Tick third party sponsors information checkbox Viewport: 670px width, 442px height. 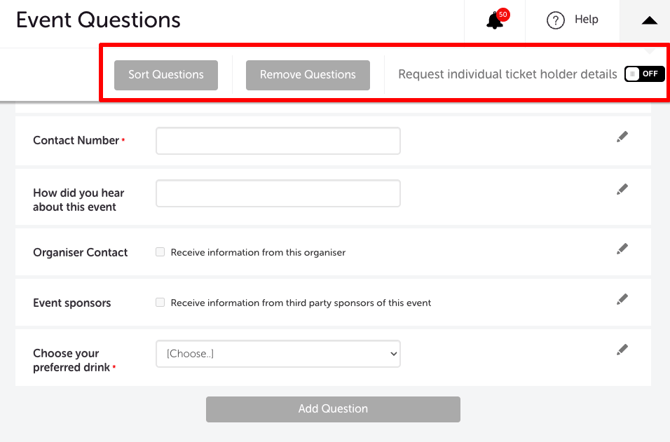click(160, 302)
